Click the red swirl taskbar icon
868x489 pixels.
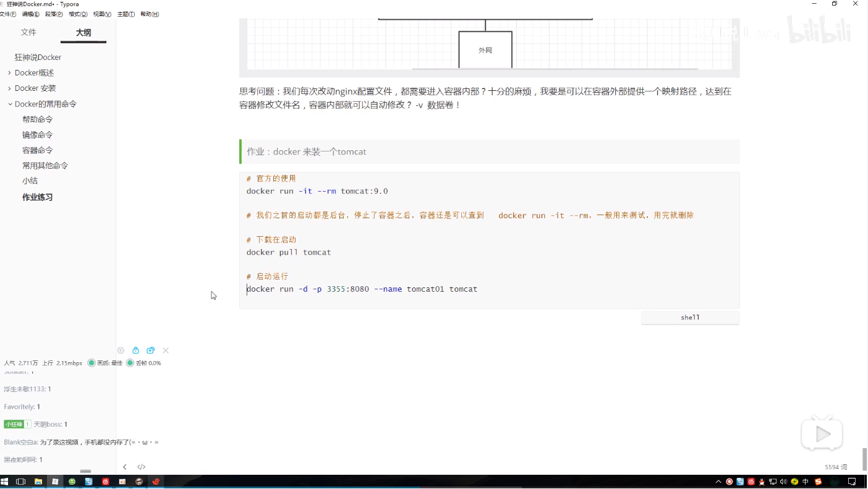(x=156, y=482)
